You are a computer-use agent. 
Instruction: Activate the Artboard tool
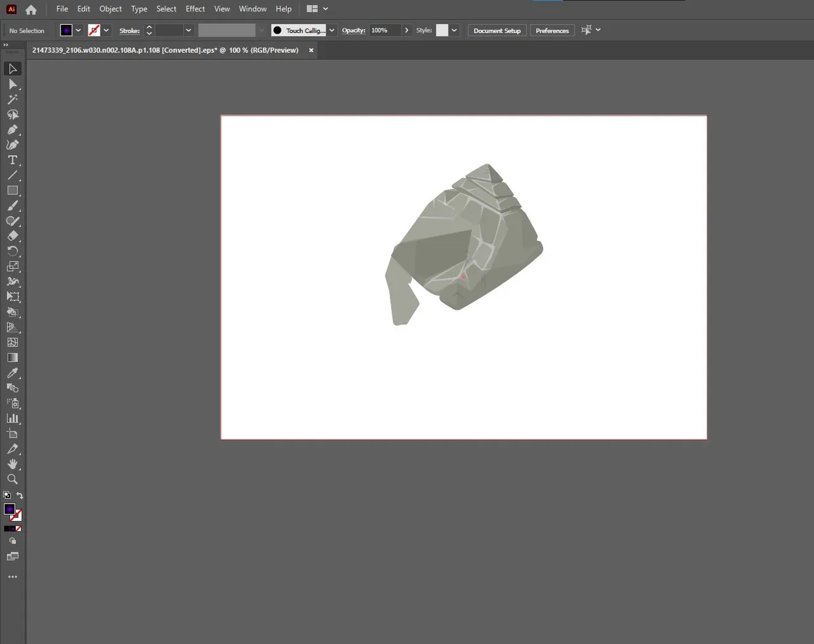tap(13, 434)
